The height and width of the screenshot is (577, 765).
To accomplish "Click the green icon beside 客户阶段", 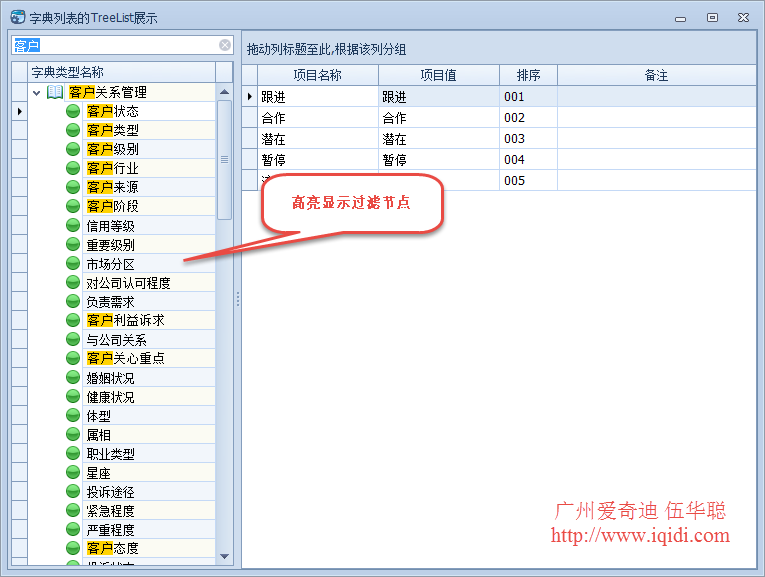I will 73,206.
